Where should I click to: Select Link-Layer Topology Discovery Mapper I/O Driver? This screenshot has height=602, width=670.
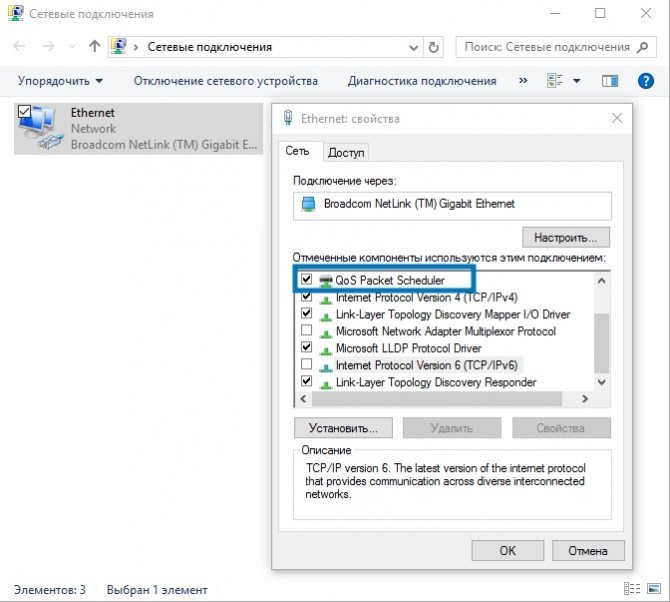[x=453, y=314]
